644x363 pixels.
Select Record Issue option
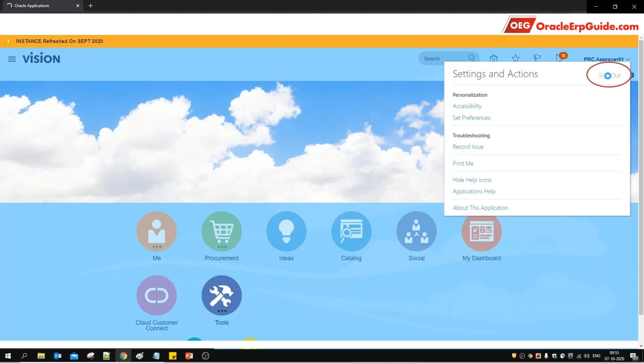pos(468,147)
